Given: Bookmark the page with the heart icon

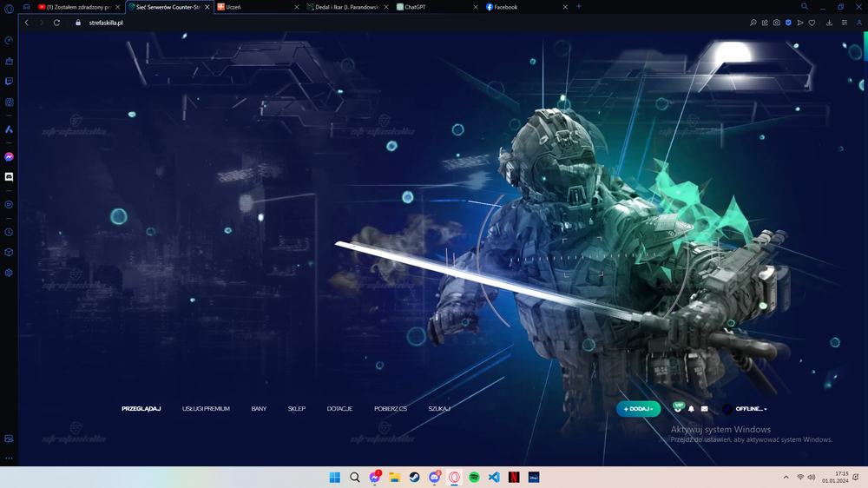Looking at the screenshot, I should point(812,23).
